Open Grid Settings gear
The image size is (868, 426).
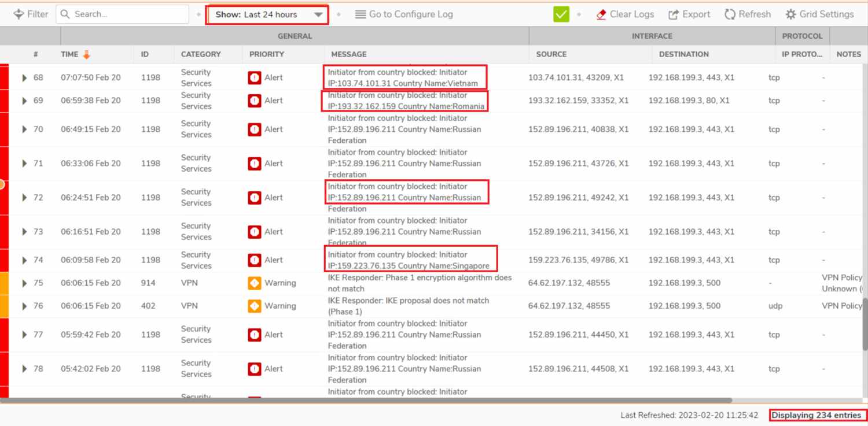(x=790, y=14)
